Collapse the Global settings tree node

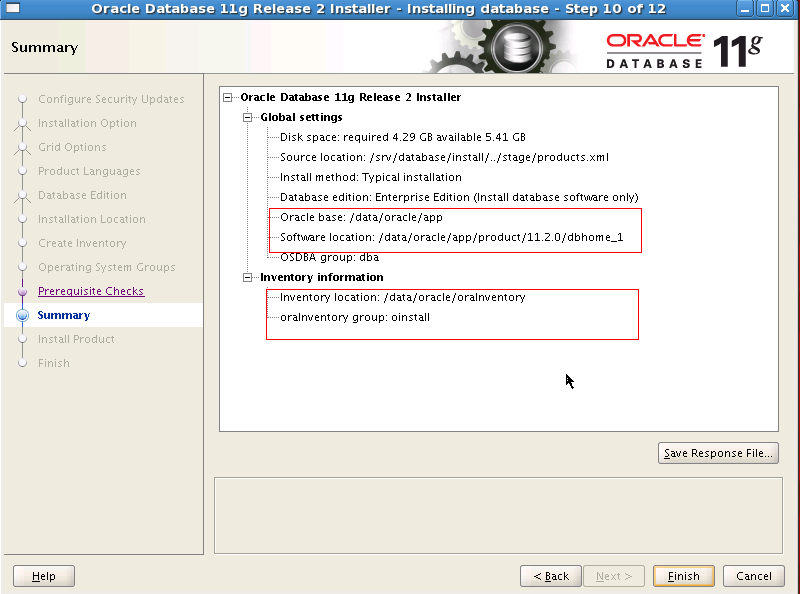[247, 117]
